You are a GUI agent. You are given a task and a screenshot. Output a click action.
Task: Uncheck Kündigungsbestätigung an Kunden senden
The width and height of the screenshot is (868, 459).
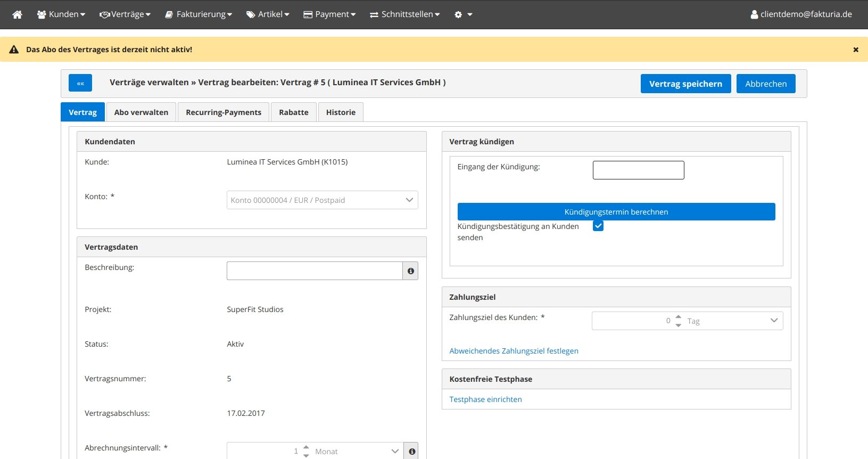coord(598,226)
